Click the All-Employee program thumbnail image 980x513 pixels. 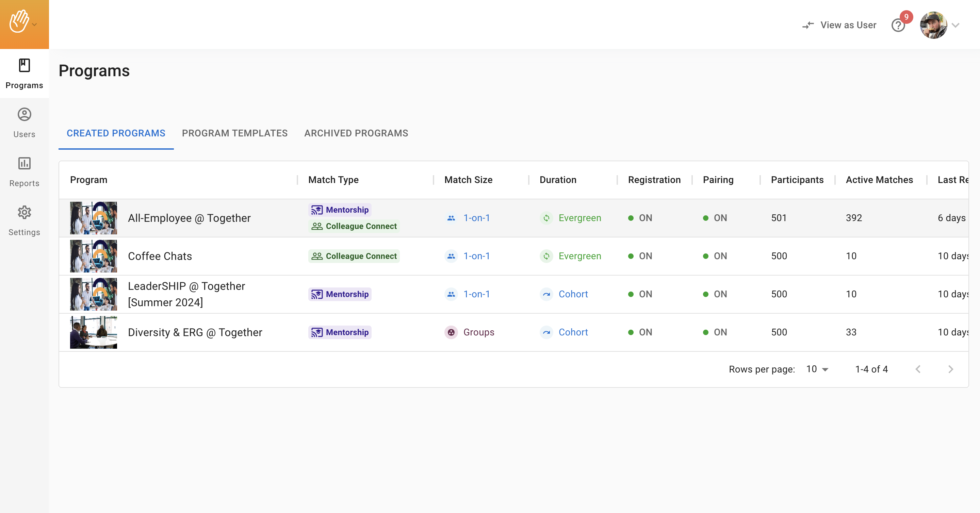[94, 218]
